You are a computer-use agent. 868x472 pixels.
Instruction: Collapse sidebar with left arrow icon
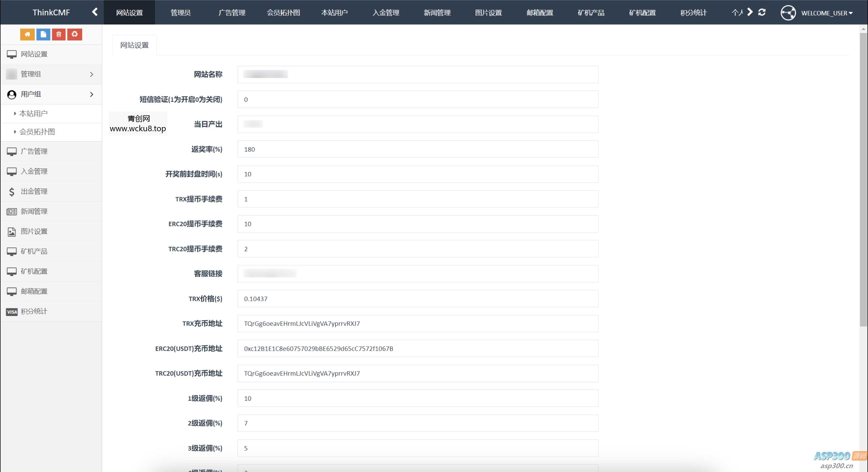[x=95, y=12]
